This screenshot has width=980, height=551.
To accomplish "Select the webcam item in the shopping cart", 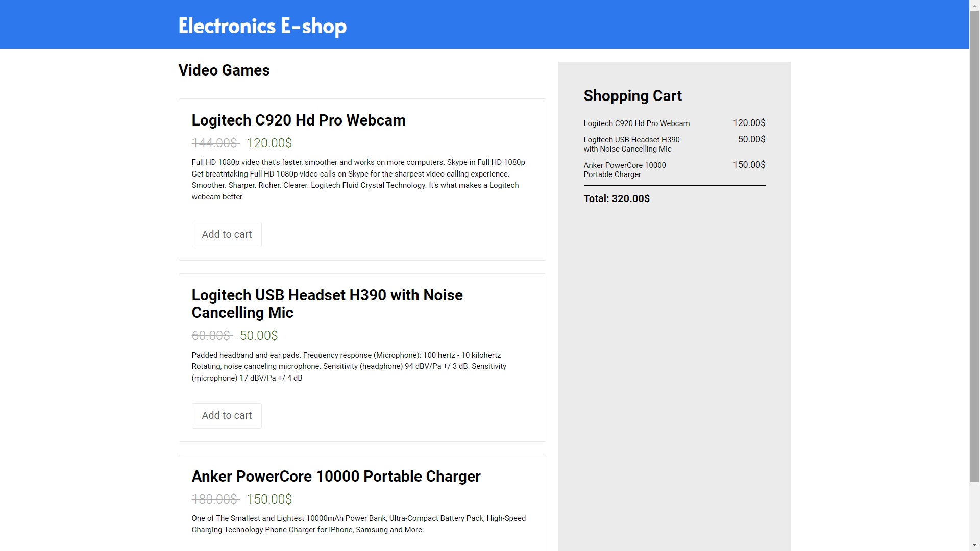I will [674, 123].
